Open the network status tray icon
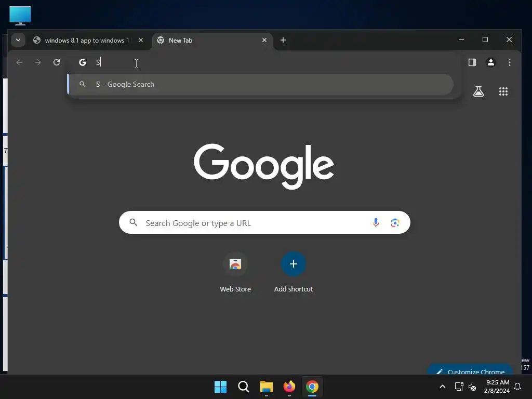Image resolution: width=532 pixels, height=399 pixels. [x=459, y=387]
